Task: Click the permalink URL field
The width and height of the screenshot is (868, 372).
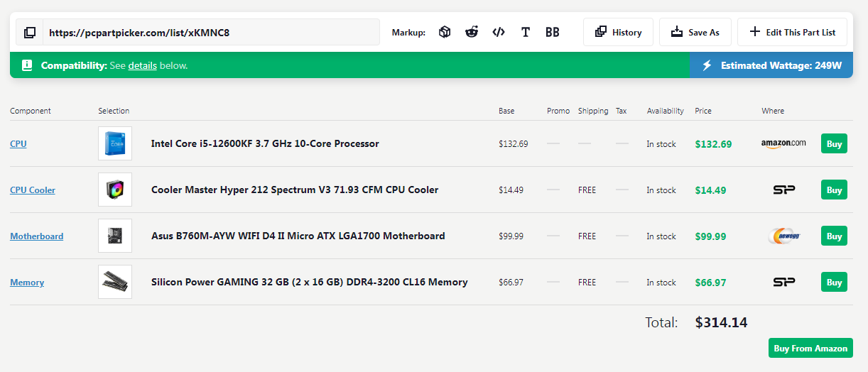Action: 211,32
